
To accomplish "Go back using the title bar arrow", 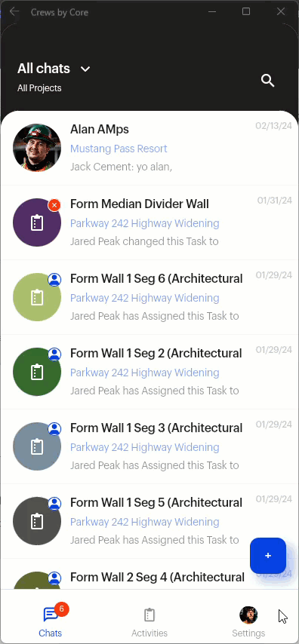I will coord(14,12).
